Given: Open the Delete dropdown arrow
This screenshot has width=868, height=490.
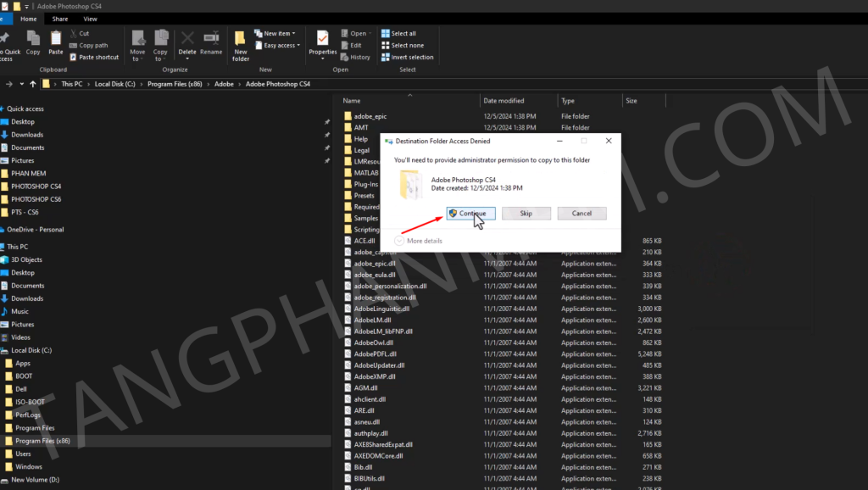Looking at the screenshot, I should pos(187,58).
